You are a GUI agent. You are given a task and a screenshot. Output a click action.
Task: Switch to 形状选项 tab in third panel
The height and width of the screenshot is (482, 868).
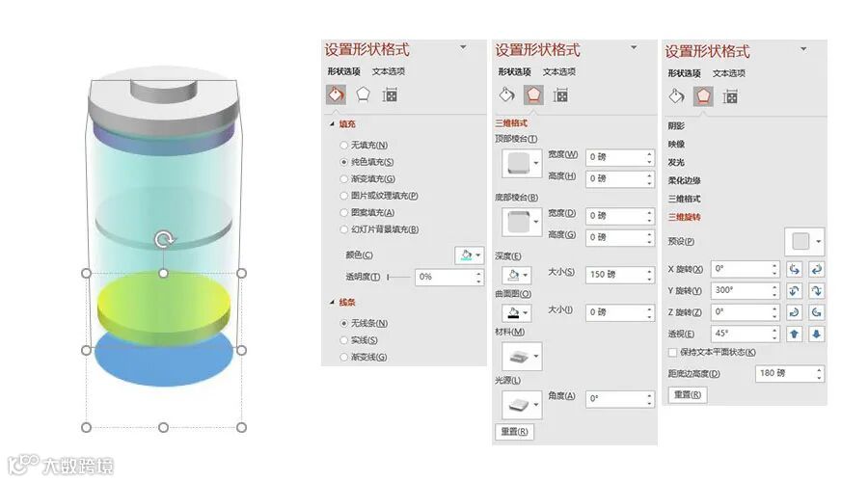pos(684,73)
